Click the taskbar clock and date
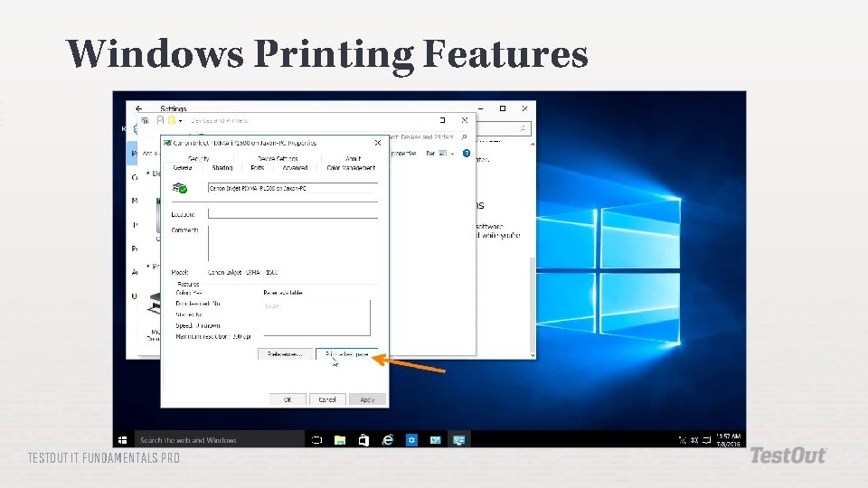The width and height of the screenshot is (868, 488). tap(728, 440)
